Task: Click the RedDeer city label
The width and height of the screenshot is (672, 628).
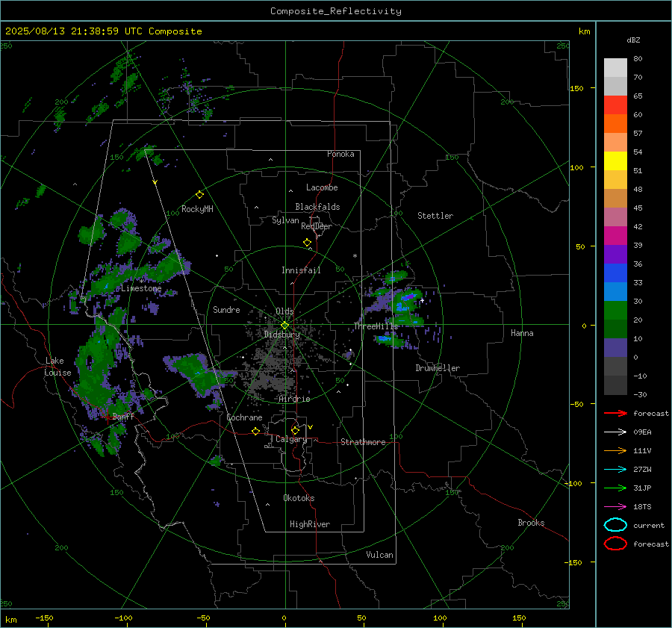Action: click(317, 226)
